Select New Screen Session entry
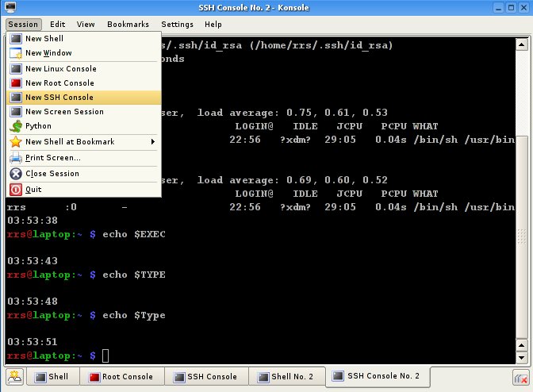 [83, 112]
